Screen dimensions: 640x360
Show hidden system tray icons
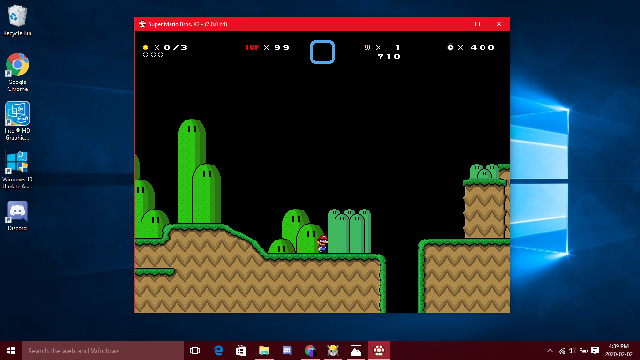pos(550,351)
